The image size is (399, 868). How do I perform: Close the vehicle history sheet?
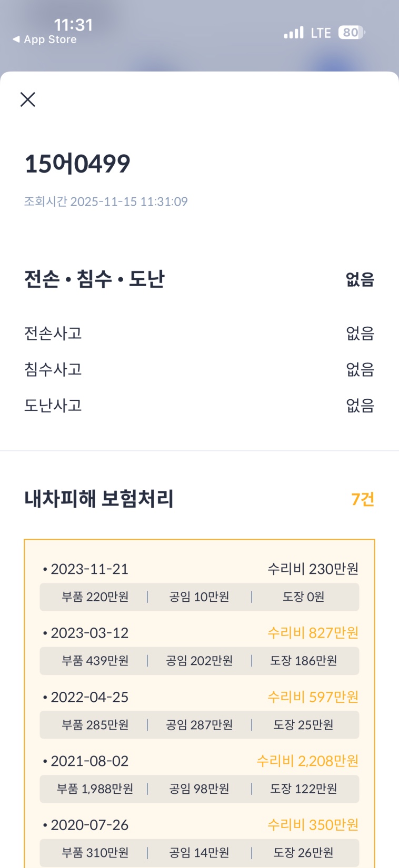[28, 99]
